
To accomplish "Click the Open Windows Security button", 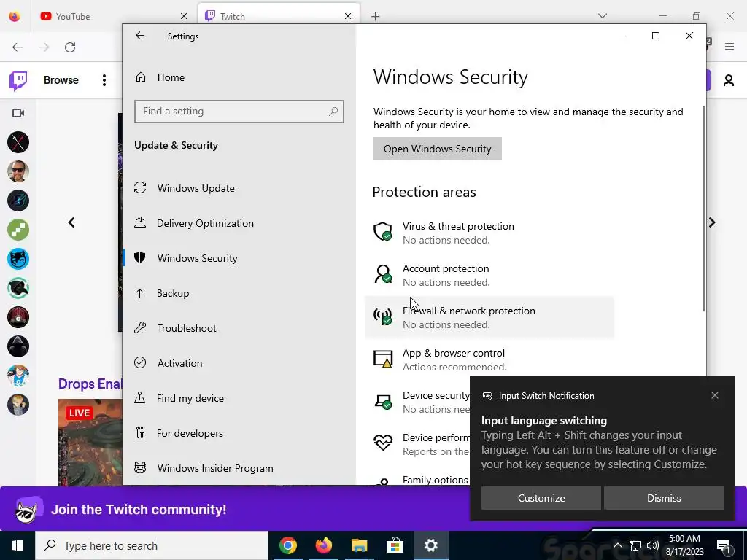I will pyautogui.click(x=438, y=149).
